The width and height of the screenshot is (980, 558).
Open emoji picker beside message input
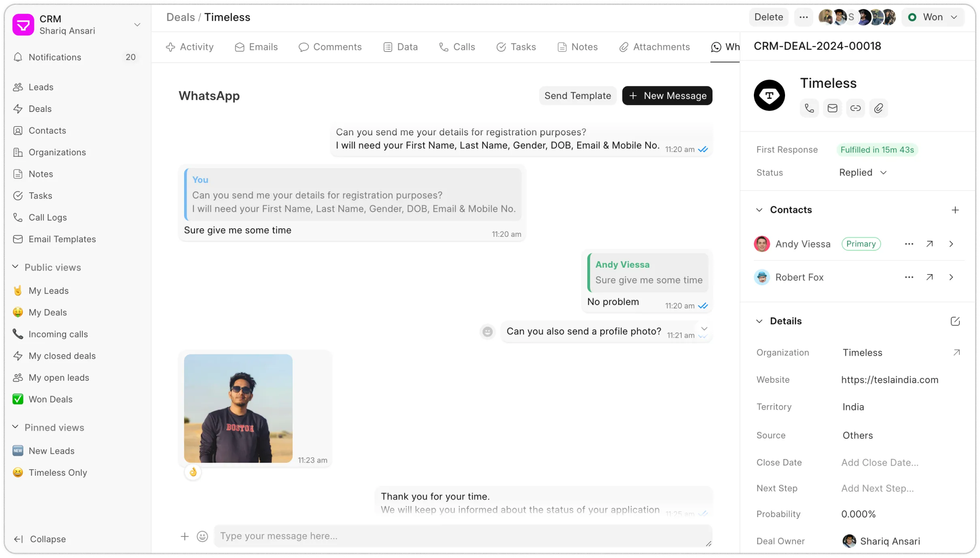[202, 537]
